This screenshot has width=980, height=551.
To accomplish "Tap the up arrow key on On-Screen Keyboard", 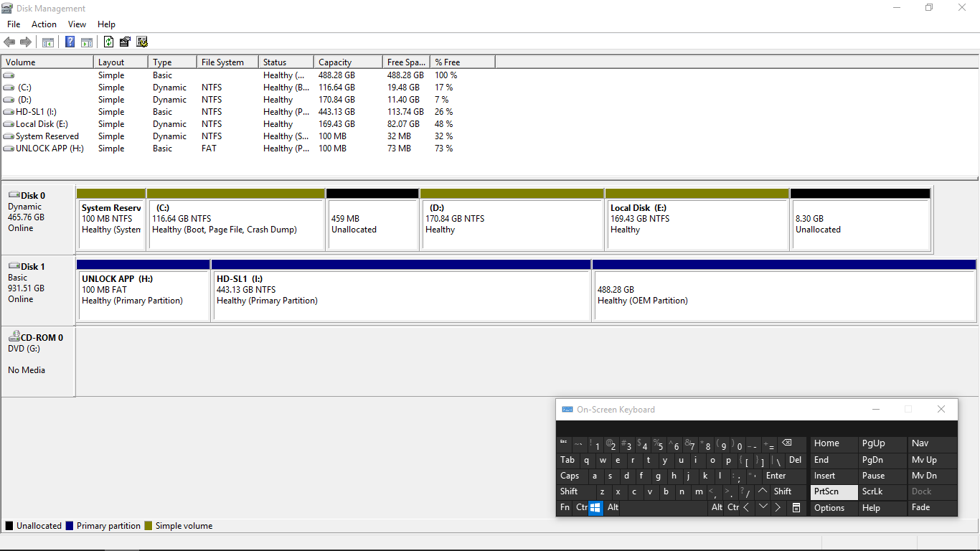I will (x=763, y=491).
